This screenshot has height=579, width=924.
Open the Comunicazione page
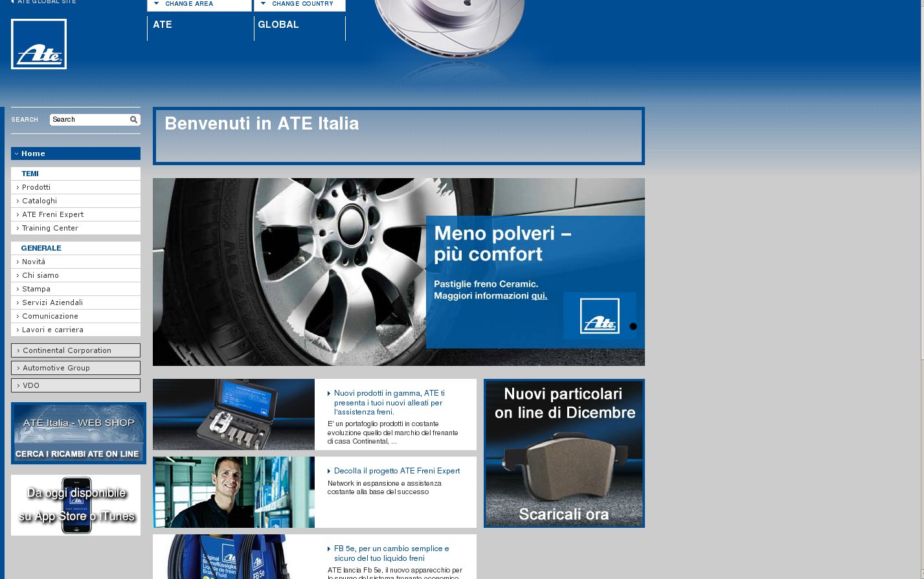[x=76, y=316]
